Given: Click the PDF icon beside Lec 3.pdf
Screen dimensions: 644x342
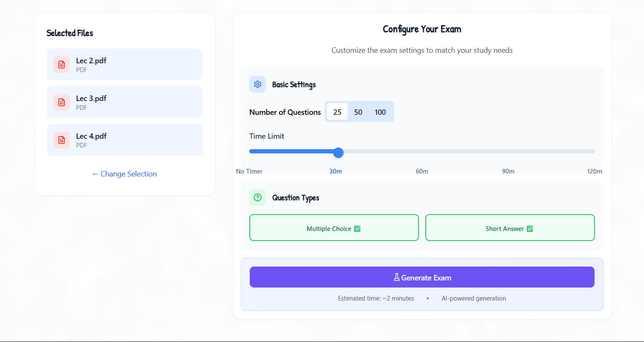Looking at the screenshot, I should pyautogui.click(x=62, y=102).
